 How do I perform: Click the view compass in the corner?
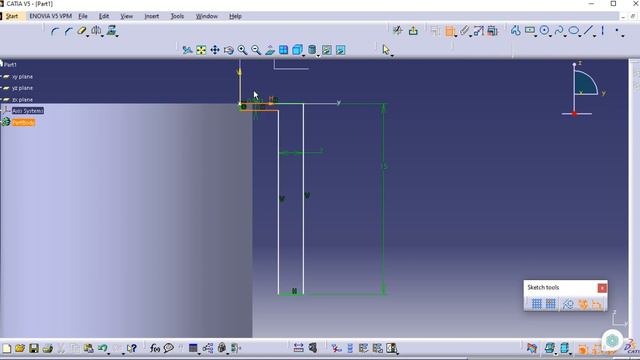pos(582,89)
